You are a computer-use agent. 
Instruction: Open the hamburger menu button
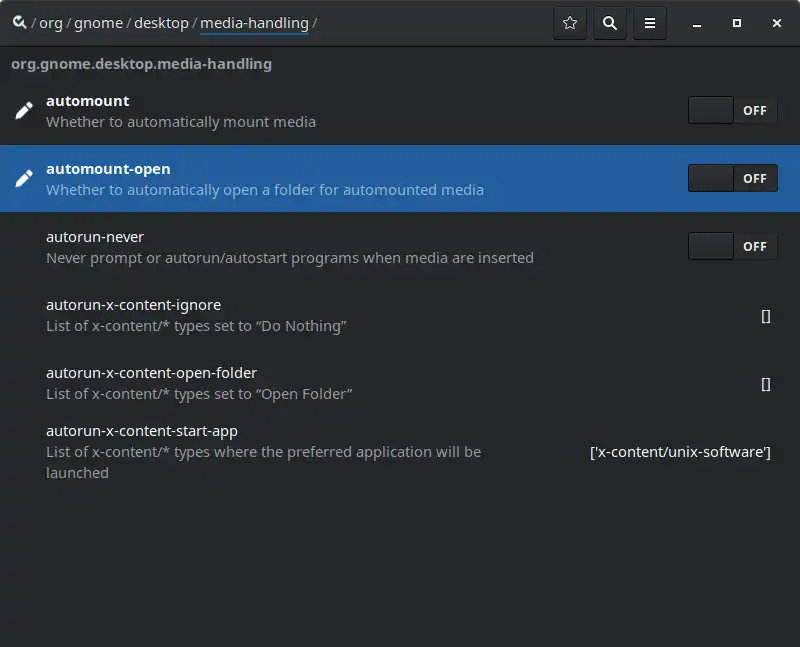[649, 23]
